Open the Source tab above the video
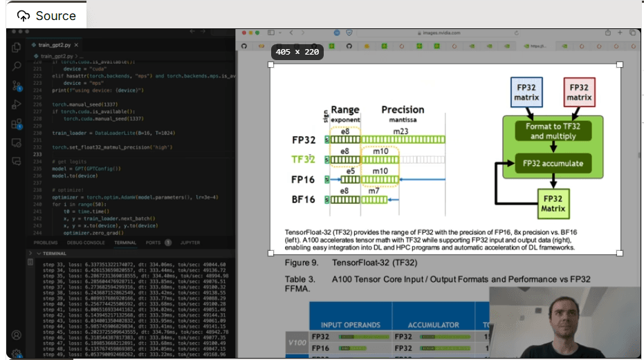The height and width of the screenshot is (360, 644). click(x=46, y=16)
